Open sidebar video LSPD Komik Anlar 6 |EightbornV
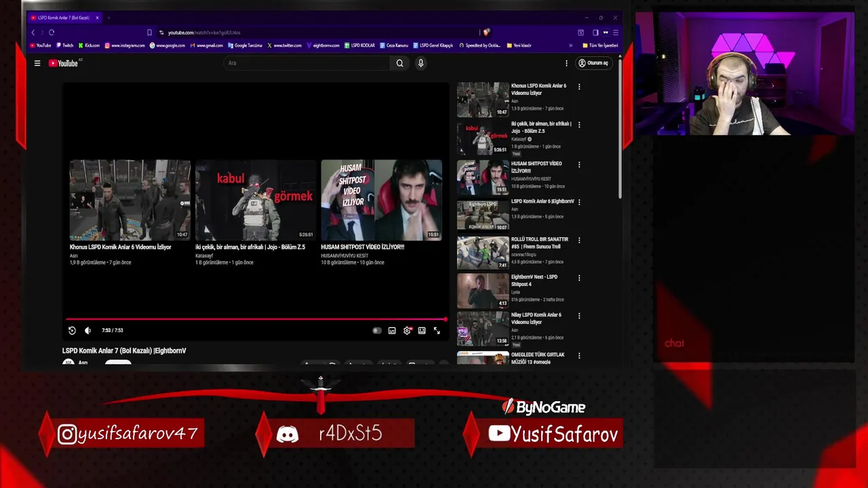The image size is (868, 488). click(542, 201)
